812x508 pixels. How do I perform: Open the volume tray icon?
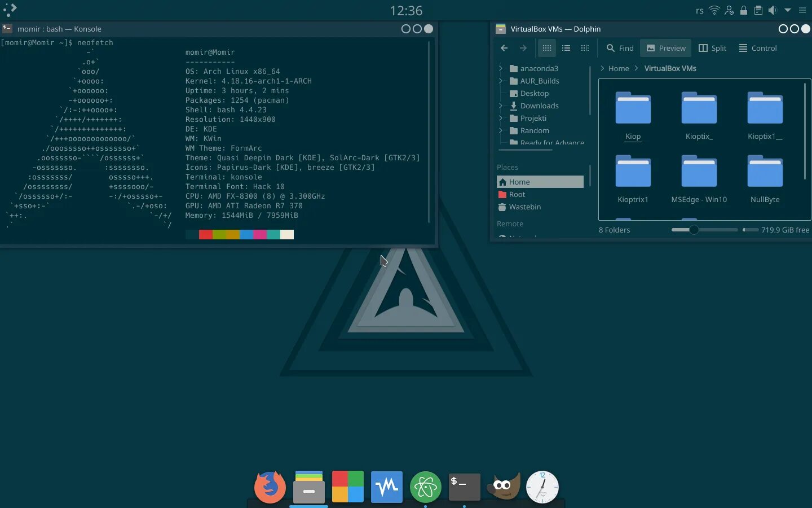click(x=773, y=10)
